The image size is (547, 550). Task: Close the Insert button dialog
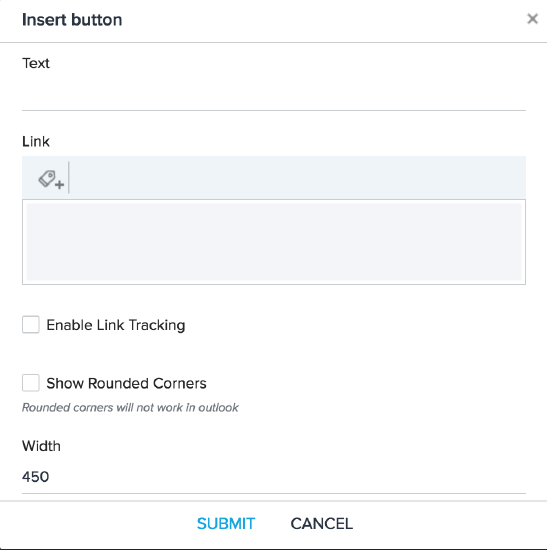click(532, 19)
